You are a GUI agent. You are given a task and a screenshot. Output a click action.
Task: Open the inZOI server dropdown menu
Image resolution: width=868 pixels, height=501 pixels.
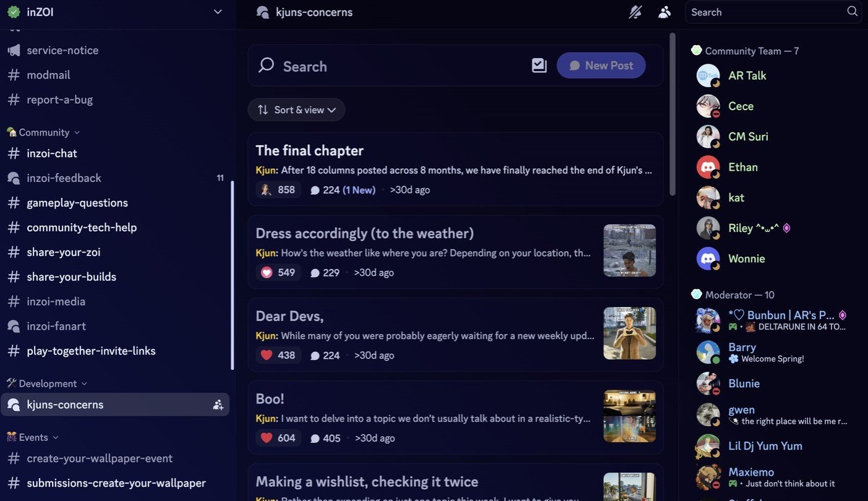217,12
